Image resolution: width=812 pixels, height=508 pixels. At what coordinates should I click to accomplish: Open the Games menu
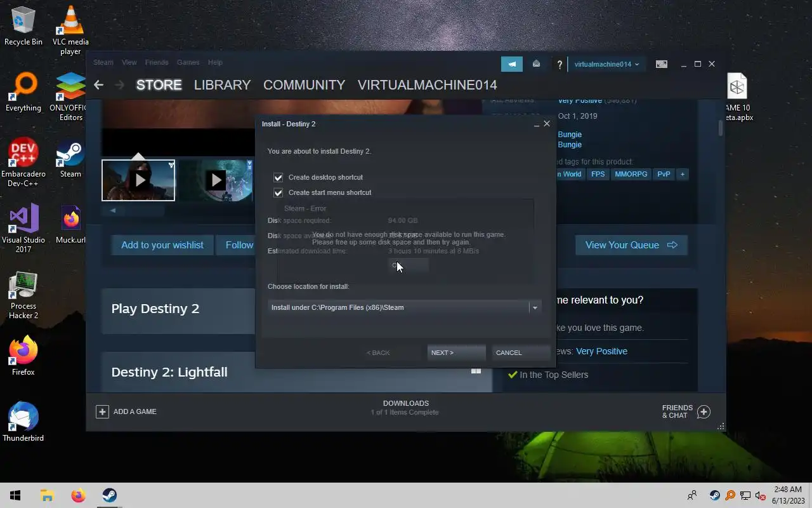coord(188,62)
